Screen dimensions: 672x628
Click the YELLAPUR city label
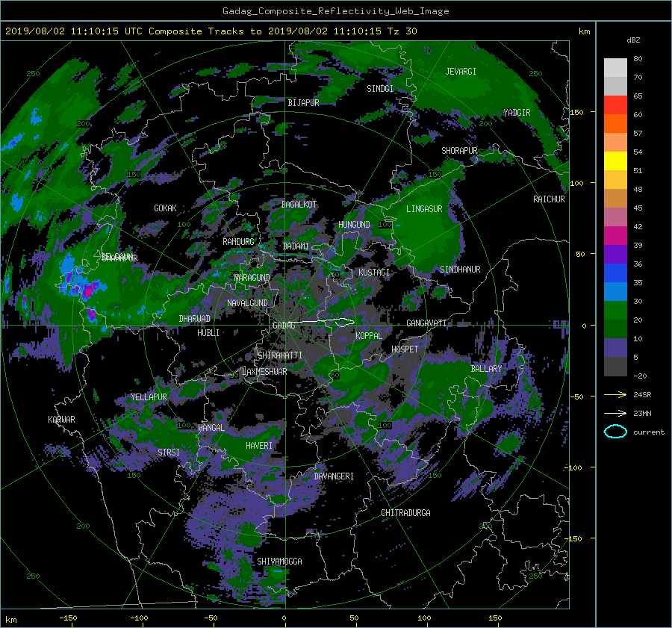click(149, 397)
